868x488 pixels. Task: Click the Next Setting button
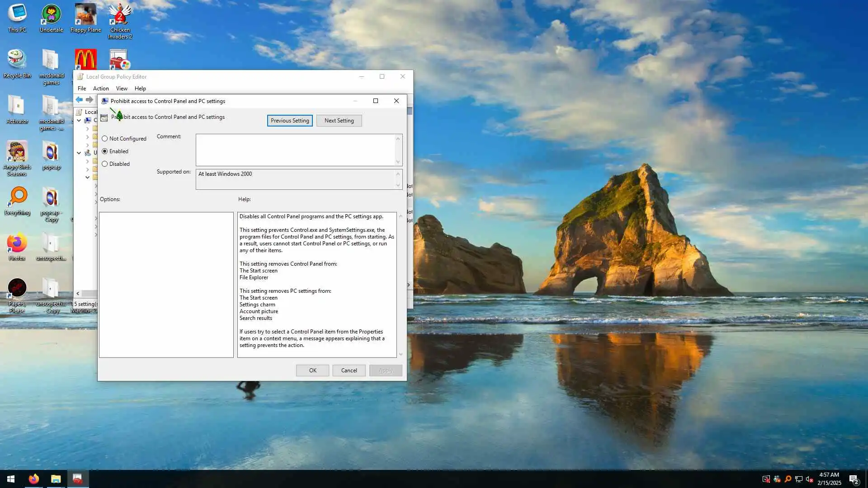(x=339, y=121)
